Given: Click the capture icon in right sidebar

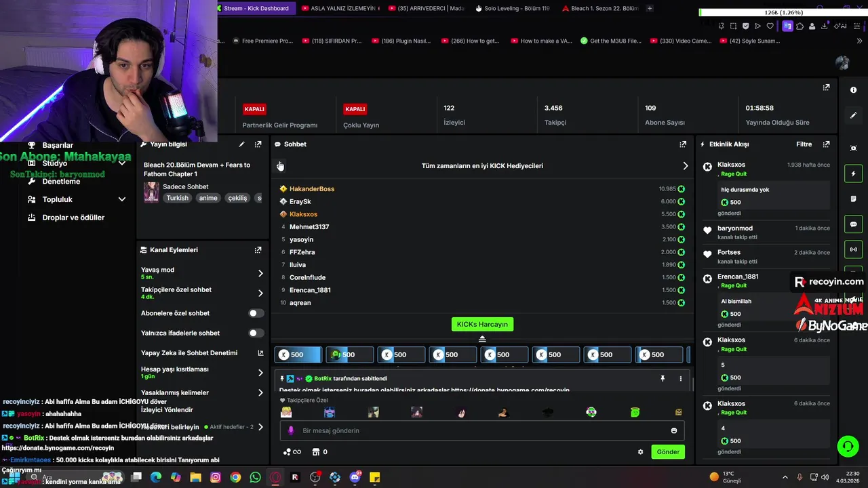Looking at the screenshot, I should point(853,148).
